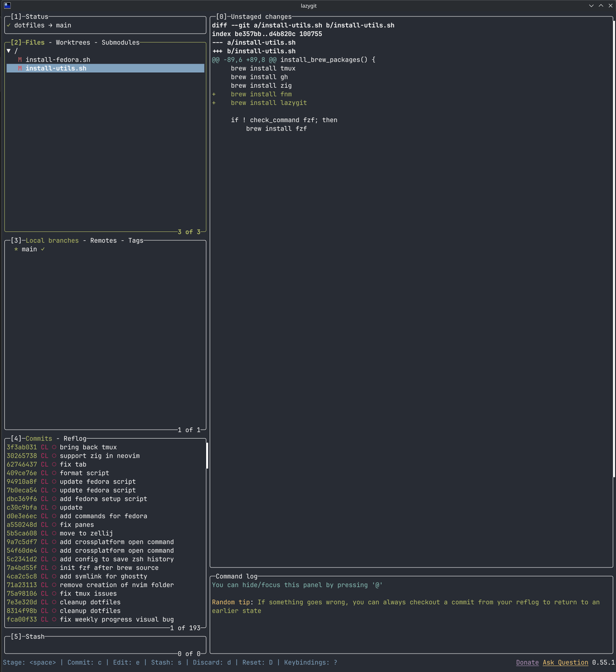The image size is (616, 672).
Task: Switch to the Reflog tab
Action: pos(75,439)
